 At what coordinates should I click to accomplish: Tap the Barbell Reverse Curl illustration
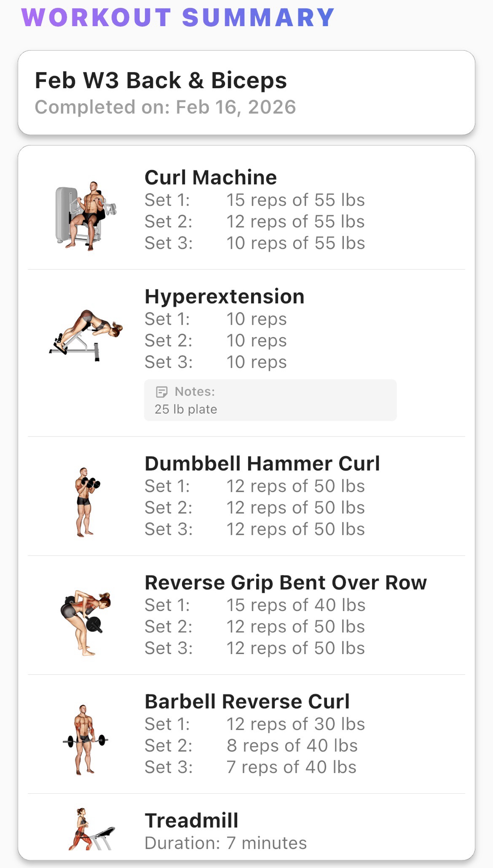(x=85, y=740)
